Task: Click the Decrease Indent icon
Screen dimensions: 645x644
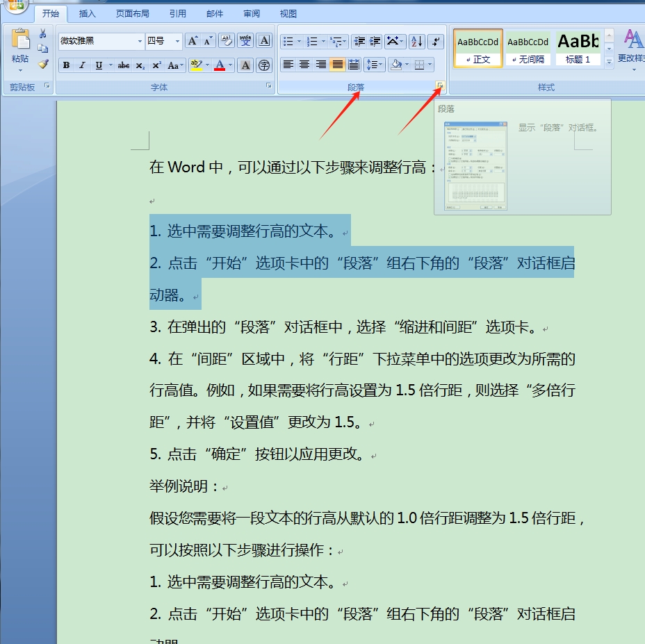Action: pyautogui.click(x=359, y=41)
